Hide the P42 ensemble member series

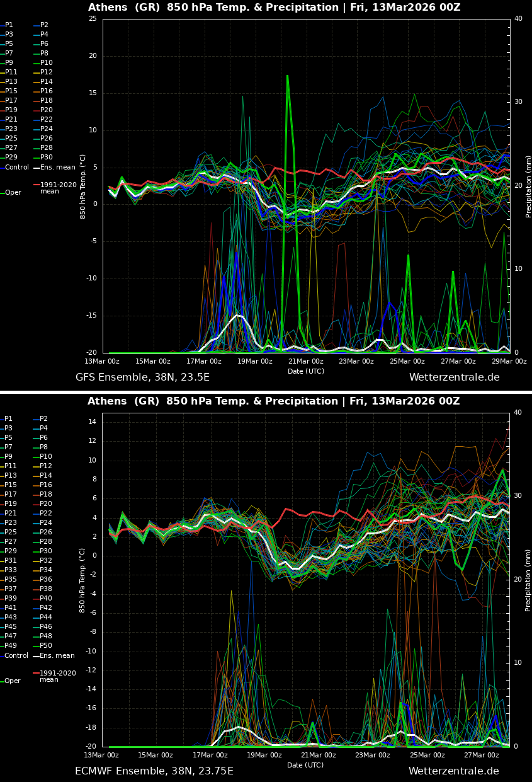[46, 608]
